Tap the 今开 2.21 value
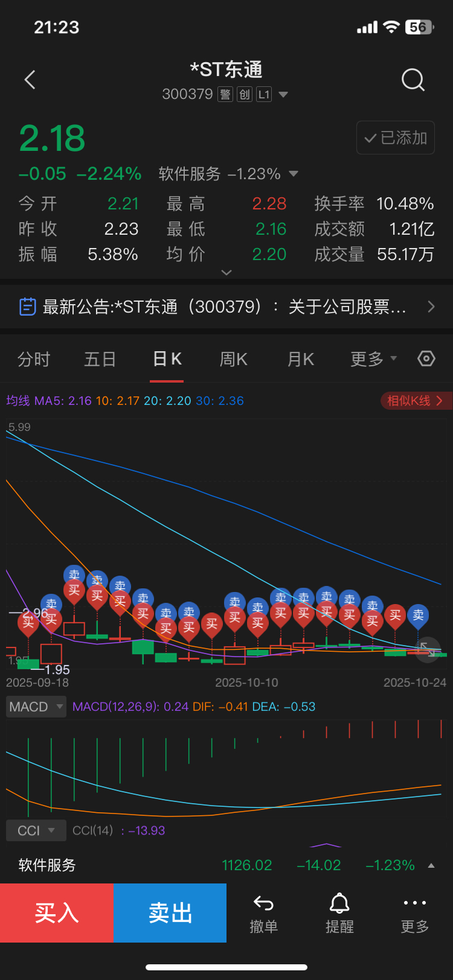Image resolution: width=453 pixels, height=980 pixels. point(123,203)
